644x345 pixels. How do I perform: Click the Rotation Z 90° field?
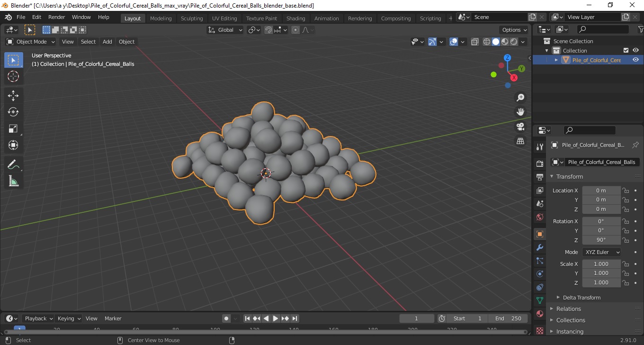(601, 240)
